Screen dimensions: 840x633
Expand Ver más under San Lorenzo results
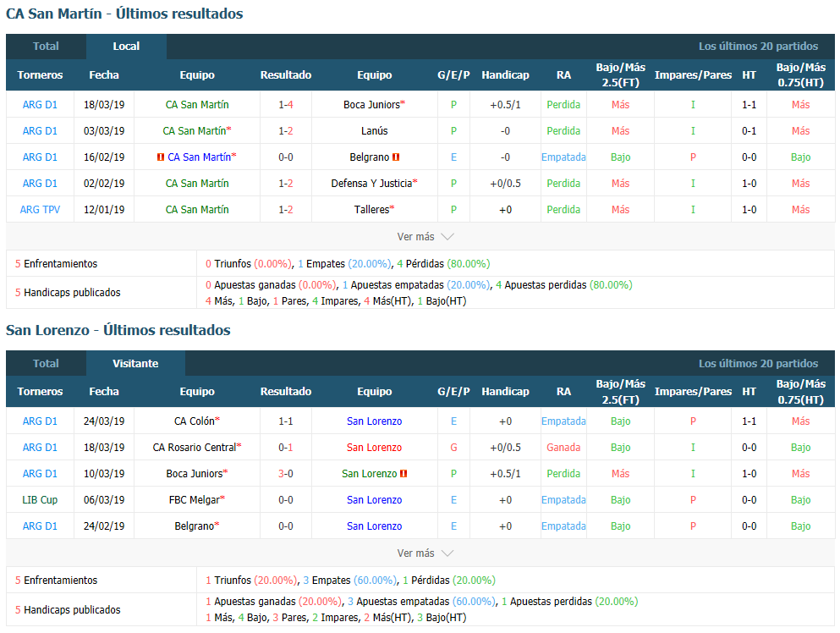[425, 553]
